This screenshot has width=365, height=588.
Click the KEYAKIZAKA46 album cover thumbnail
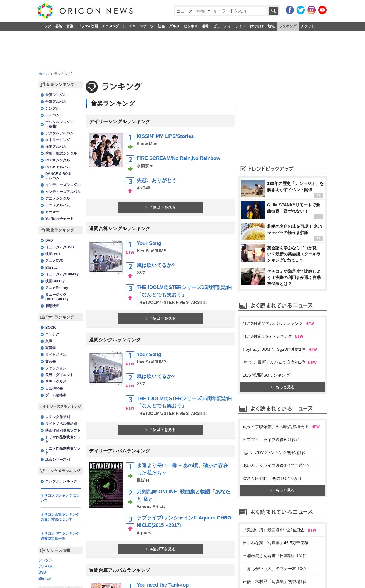(x=106, y=485)
